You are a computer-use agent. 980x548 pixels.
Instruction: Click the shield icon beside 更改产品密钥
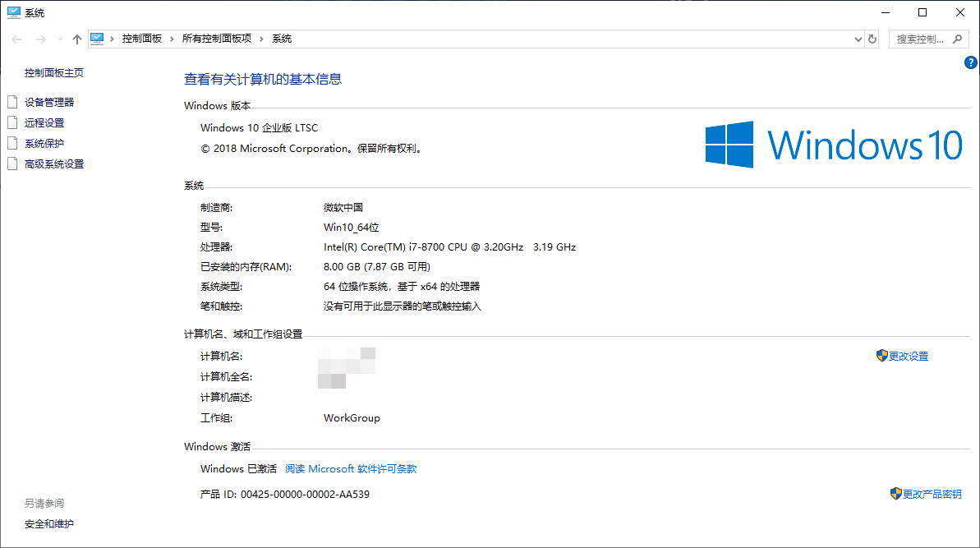[895, 494]
